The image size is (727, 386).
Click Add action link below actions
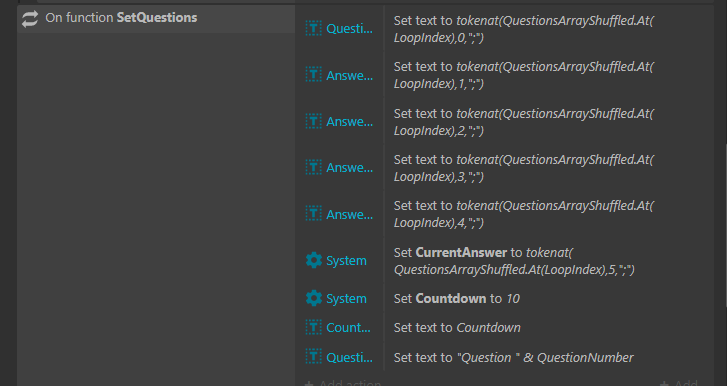click(343, 383)
